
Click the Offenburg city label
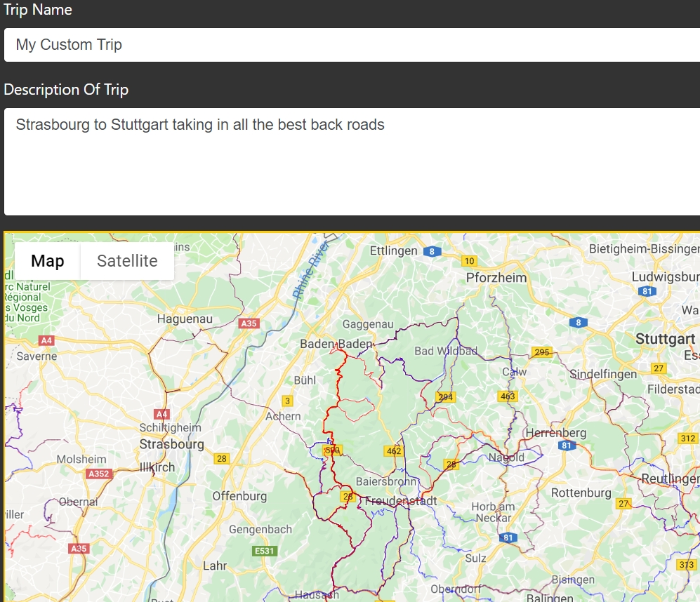pyautogui.click(x=239, y=496)
